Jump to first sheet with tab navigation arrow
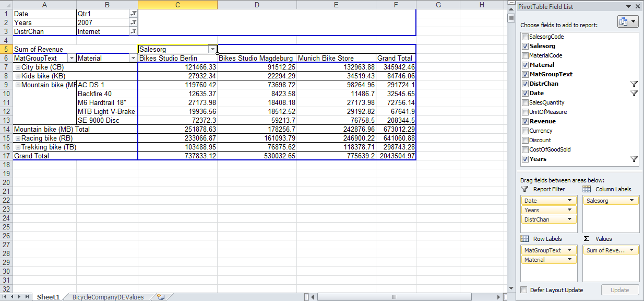Screen dimensions: 644x301 click(x=5, y=297)
